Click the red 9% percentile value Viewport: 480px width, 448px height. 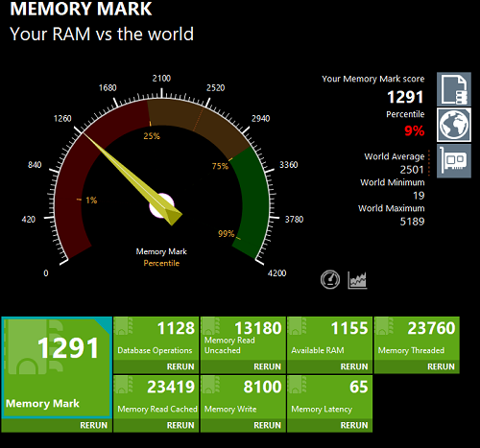pos(415,130)
